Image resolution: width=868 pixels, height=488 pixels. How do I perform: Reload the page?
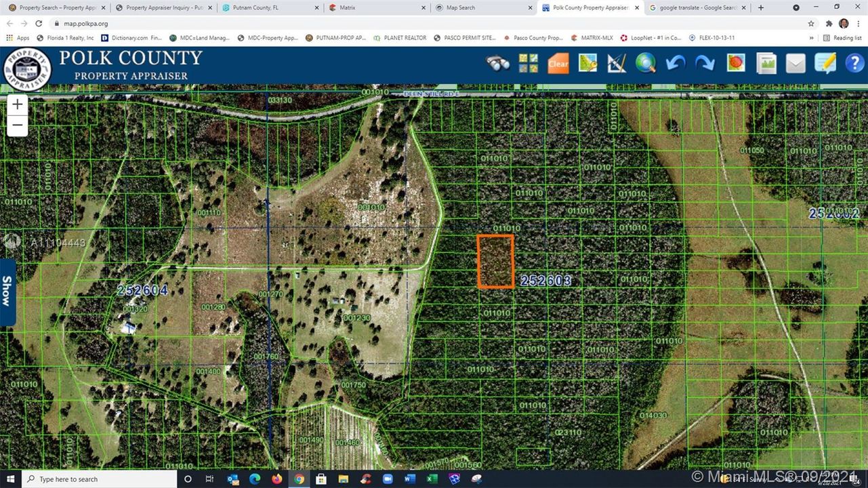pos(39,23)
